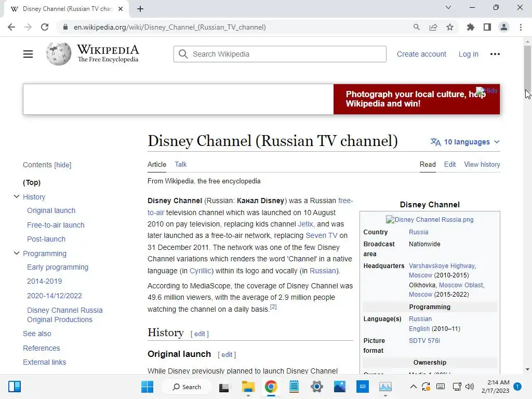
Task: Click the Create account link
Action: pyautogui.click(x=421, y=54)
